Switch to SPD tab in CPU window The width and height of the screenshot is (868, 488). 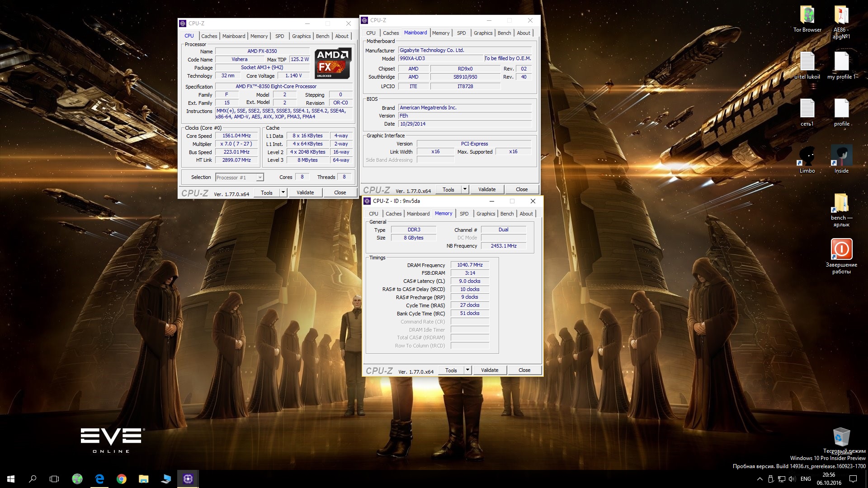pos(280,36)
